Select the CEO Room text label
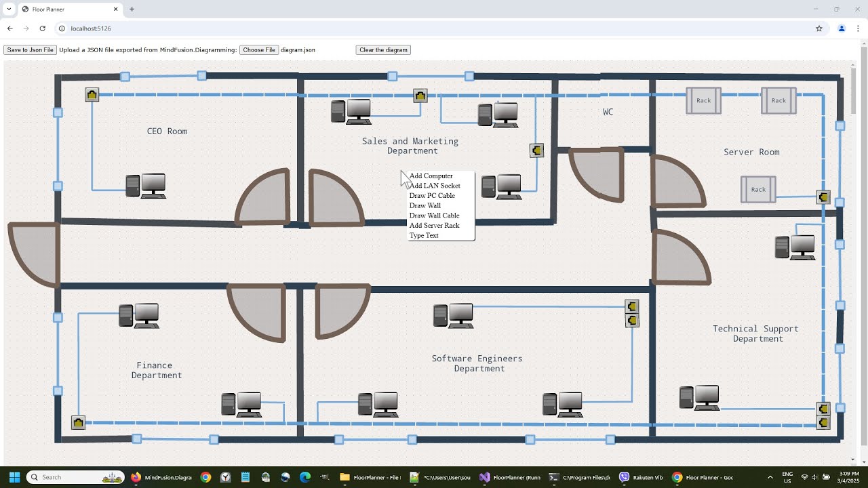 click(167, 131)
